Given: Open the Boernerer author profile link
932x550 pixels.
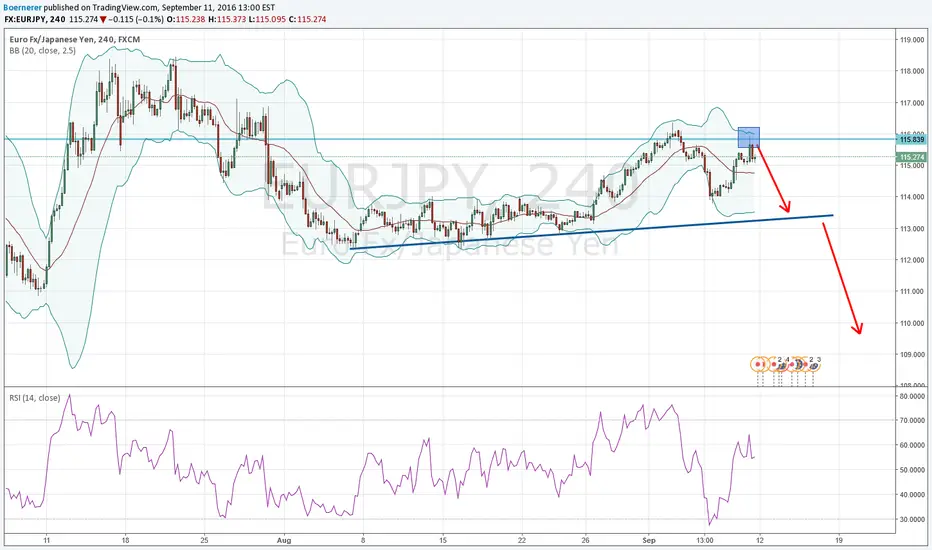Looking at the screenshot, I should pos(23,8).
